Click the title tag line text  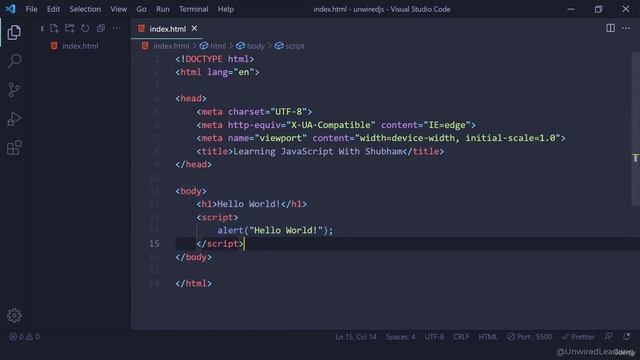point(320,151)
